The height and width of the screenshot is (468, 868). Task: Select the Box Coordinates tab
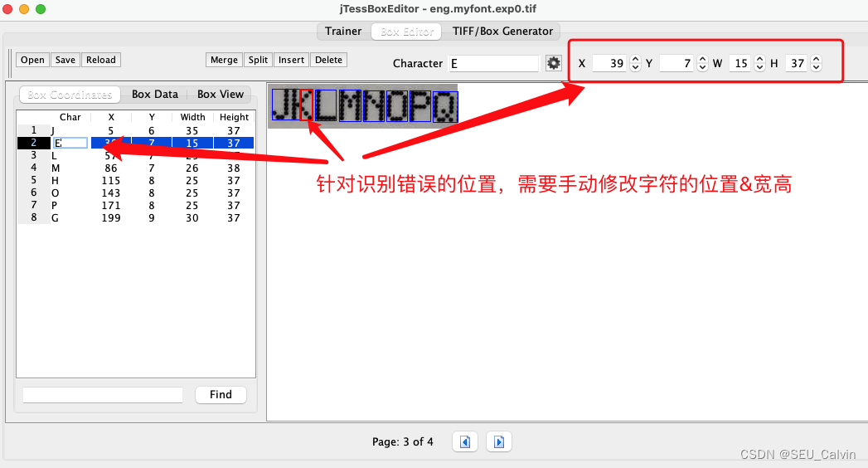(x=70, y=95)
